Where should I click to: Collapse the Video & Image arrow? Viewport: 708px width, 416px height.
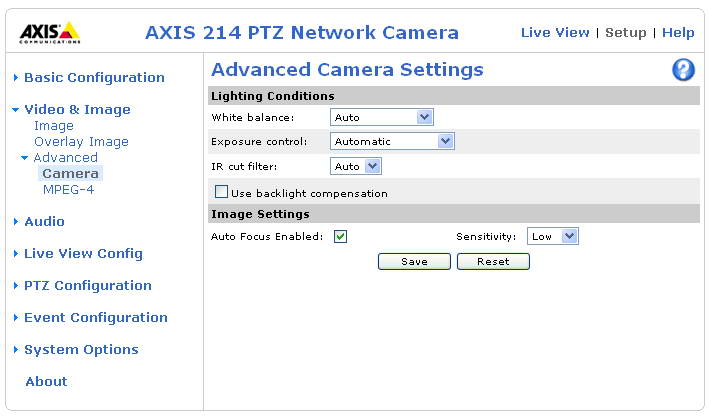tap(15, 110)
